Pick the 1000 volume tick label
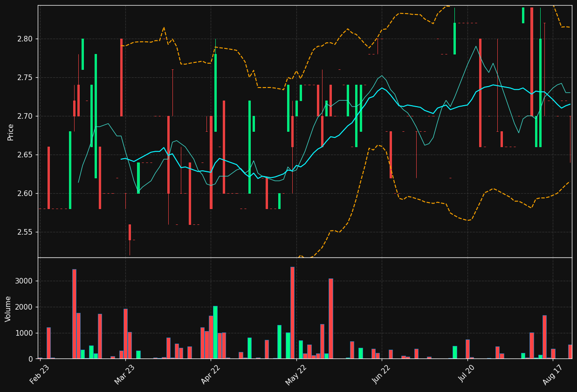Viewport: 577px width, 392px height. pyautogui.click(x=26, y=333)
